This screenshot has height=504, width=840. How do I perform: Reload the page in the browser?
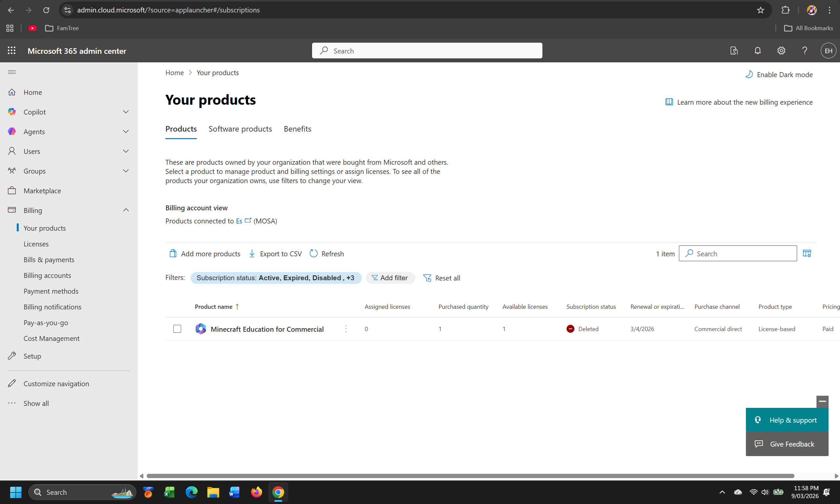(x=46, y=10)
